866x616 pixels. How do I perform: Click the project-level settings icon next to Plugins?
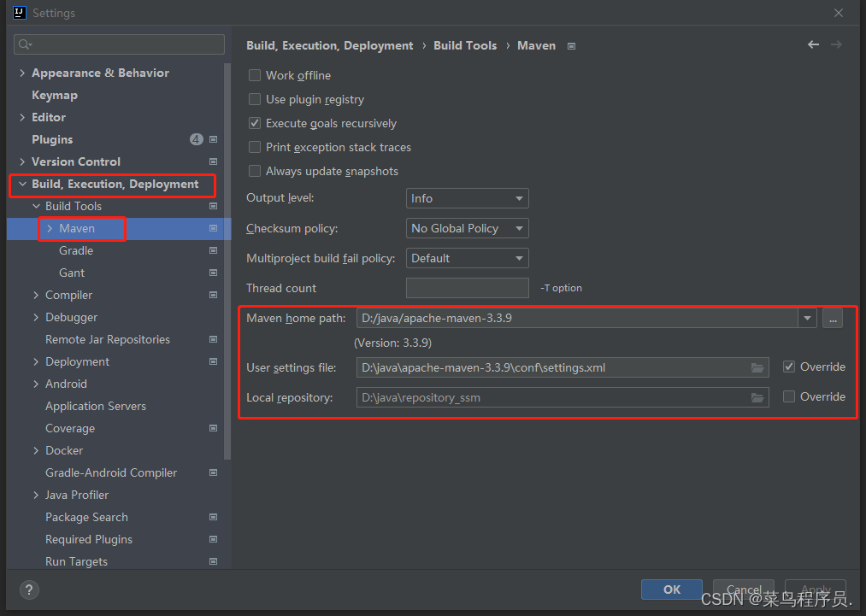click(x=213, y=139)
